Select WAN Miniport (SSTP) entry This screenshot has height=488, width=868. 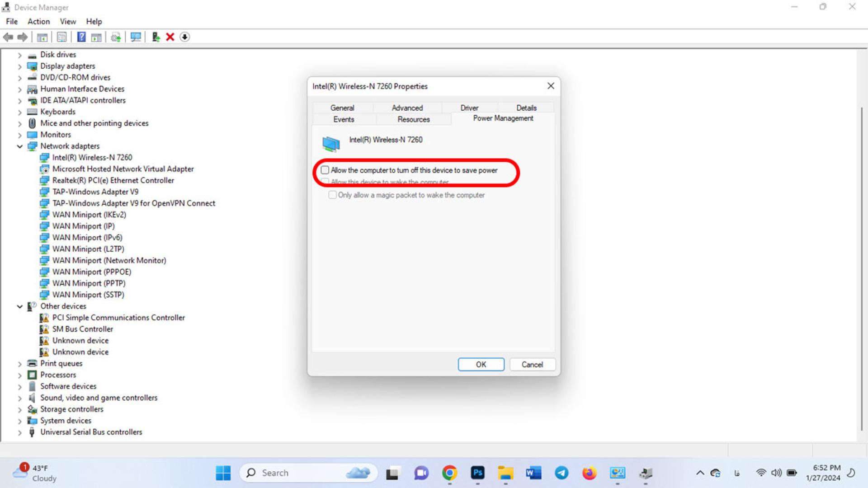click(x=88, y=295)
